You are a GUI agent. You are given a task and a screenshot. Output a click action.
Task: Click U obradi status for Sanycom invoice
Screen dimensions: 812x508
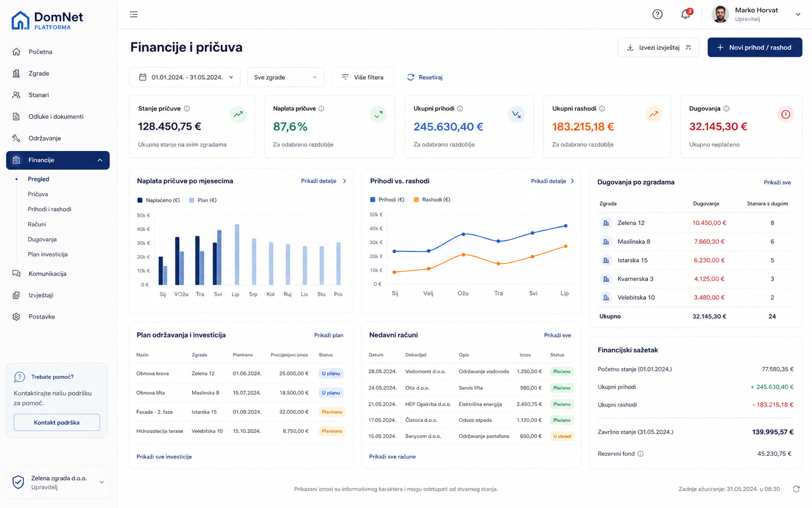(562, 436)
